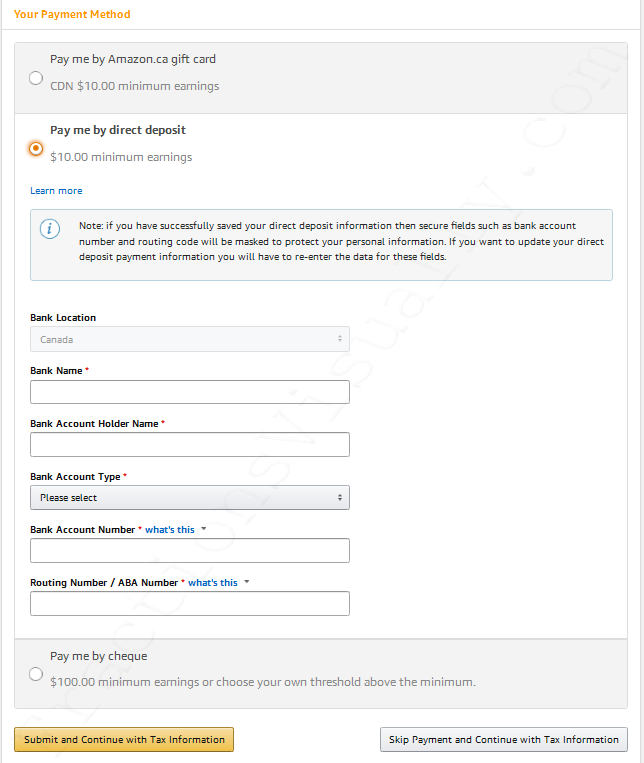This screenshot has height=763, width=644.
Task: Open what's this for Bank Account Number
Action: click(170, 529)
